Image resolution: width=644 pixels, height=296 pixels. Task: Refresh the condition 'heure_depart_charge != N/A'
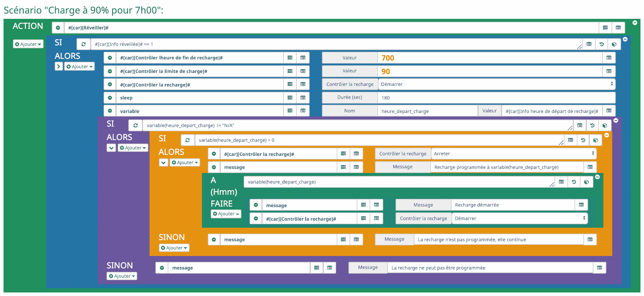pyautogui.click(x=135, y=125)
